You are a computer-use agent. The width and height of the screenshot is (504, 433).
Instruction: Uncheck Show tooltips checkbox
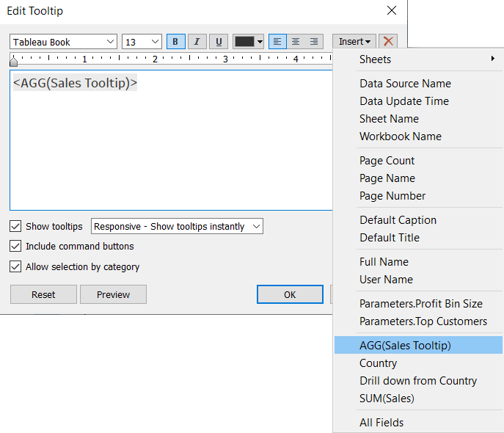[x=15, y=226]
